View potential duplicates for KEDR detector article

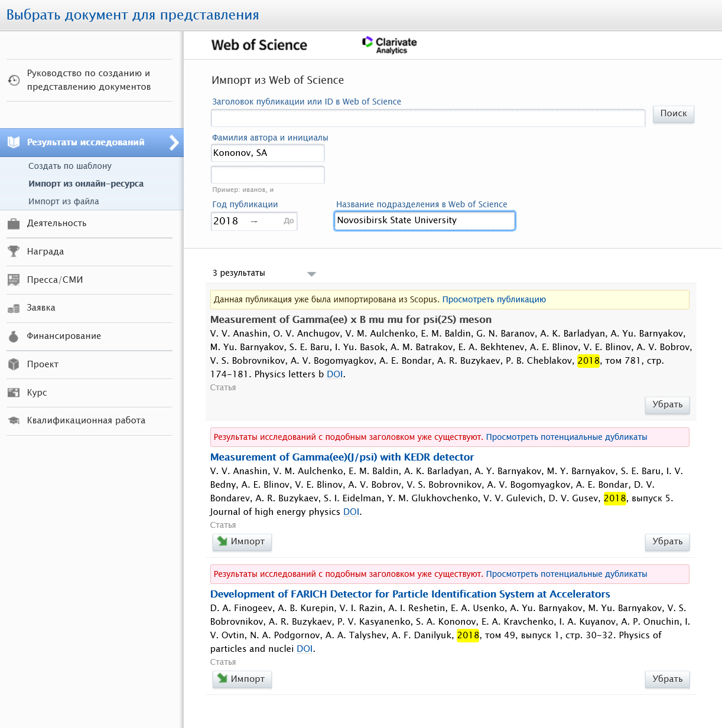point(567,437)
